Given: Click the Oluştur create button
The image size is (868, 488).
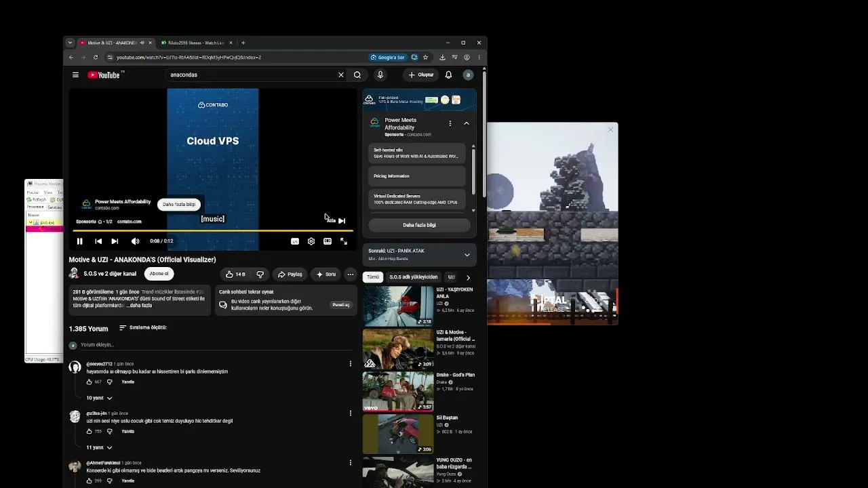Looking at the screenshot, I should point(421,75).
